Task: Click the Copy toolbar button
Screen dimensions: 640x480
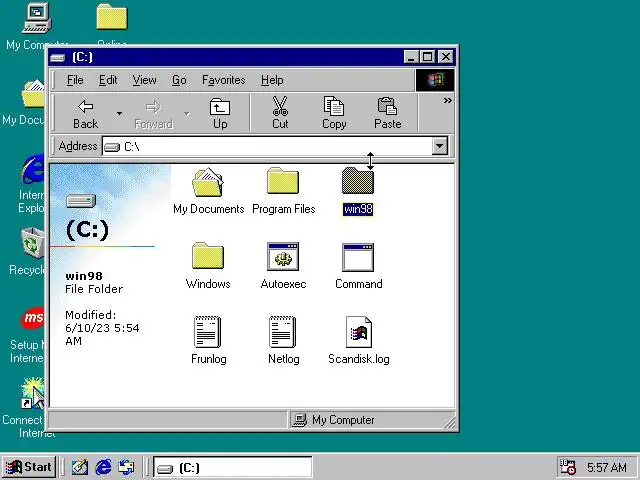Action: click(334, 113)
